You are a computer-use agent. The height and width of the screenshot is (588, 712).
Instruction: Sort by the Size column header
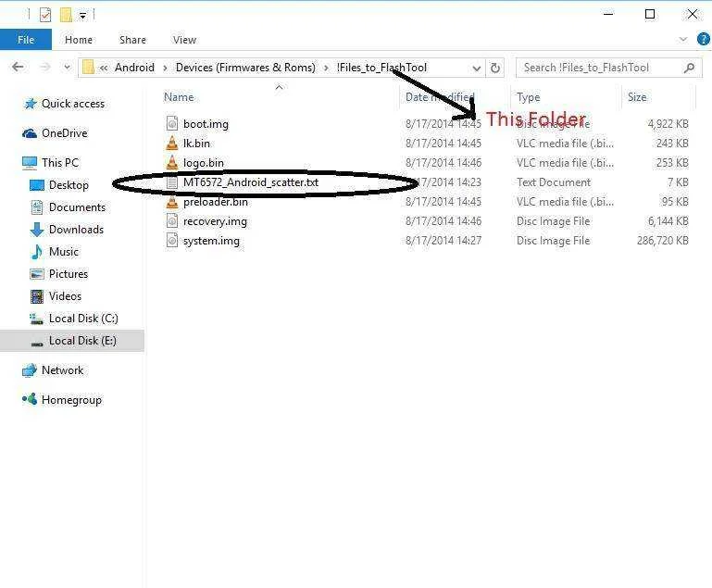tap(637, 97)
